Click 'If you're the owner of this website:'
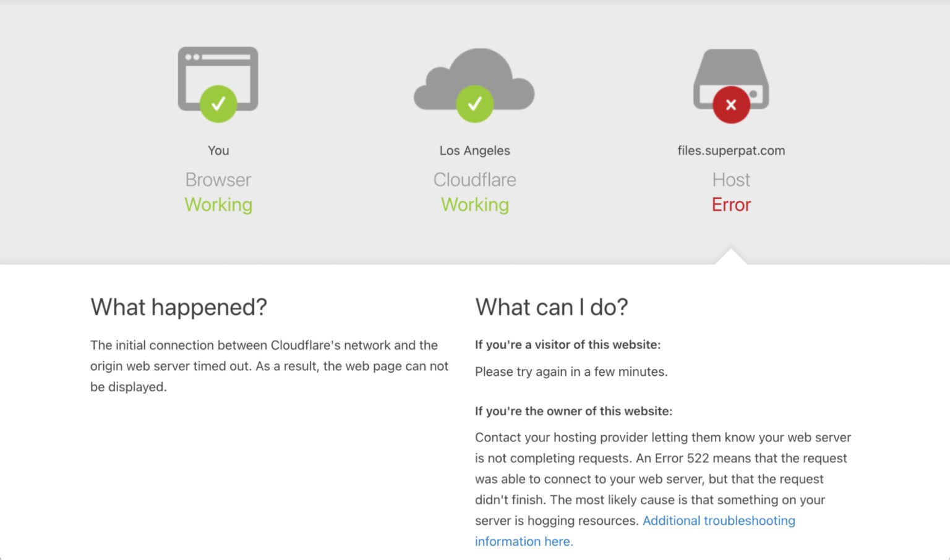This screenshot has width=950, height=560. click(573, 411)
